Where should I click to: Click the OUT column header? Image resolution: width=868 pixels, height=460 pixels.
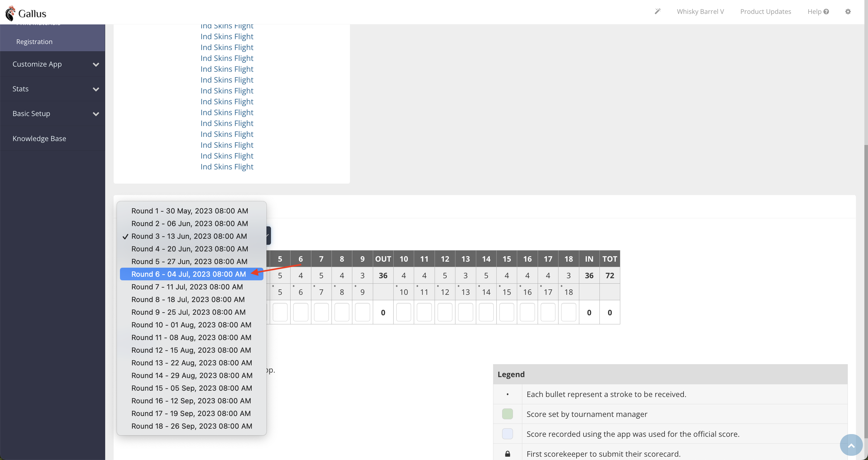pos(383,259)
